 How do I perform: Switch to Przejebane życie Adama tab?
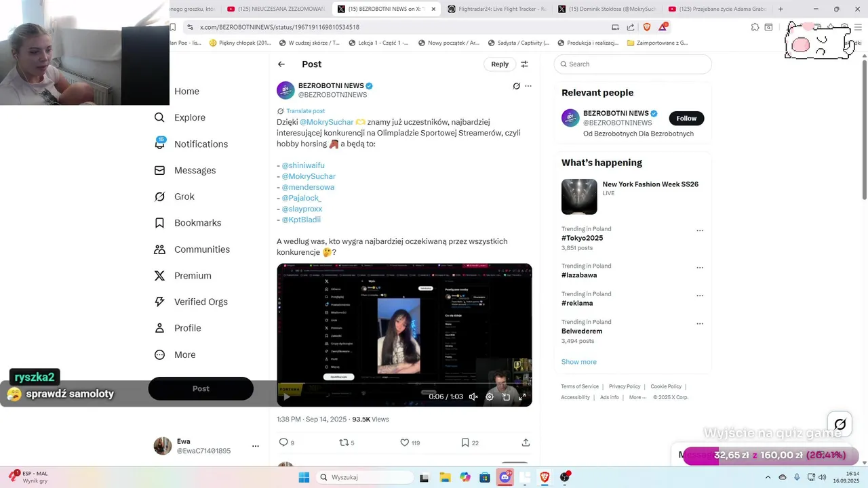pyautogui.click(x=717, y=9)
